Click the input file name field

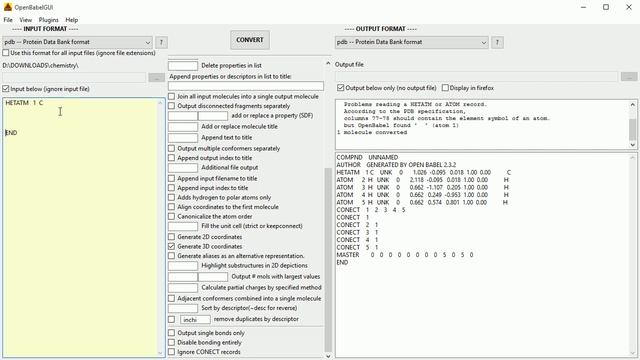[x=74, y=78]
